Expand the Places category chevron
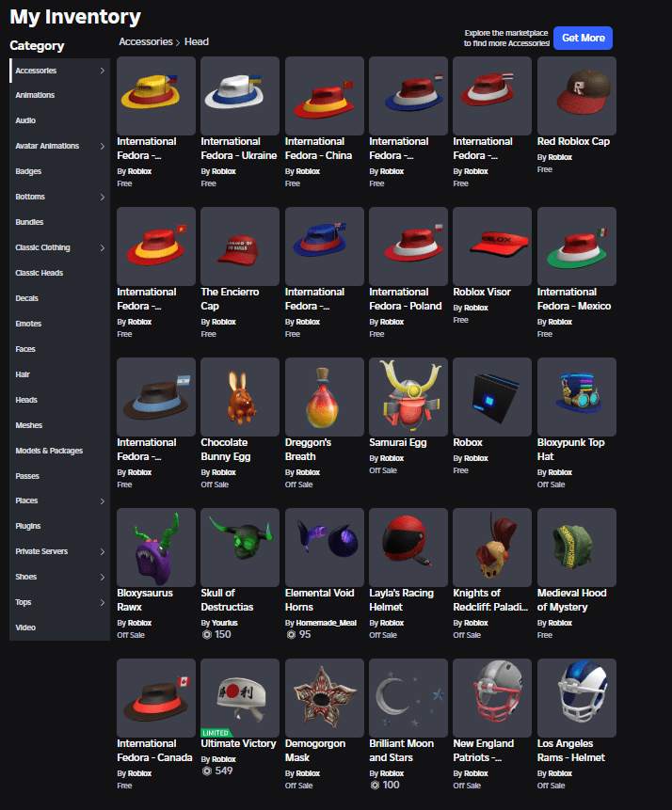The width and height of the screenshot is (672, 810). pyautogui.click(x=103, y=501)
